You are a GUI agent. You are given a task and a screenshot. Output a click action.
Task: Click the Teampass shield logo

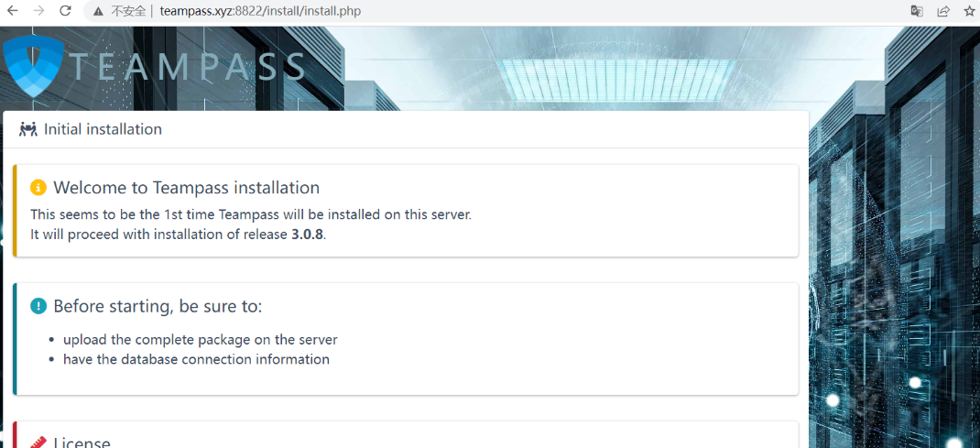click(x=34, y=66)
